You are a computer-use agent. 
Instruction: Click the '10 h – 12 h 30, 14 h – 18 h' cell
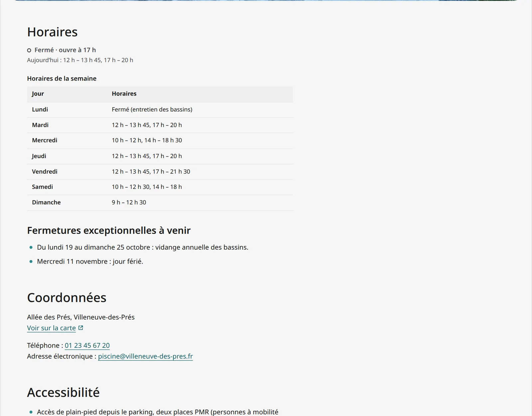(147, 187)
